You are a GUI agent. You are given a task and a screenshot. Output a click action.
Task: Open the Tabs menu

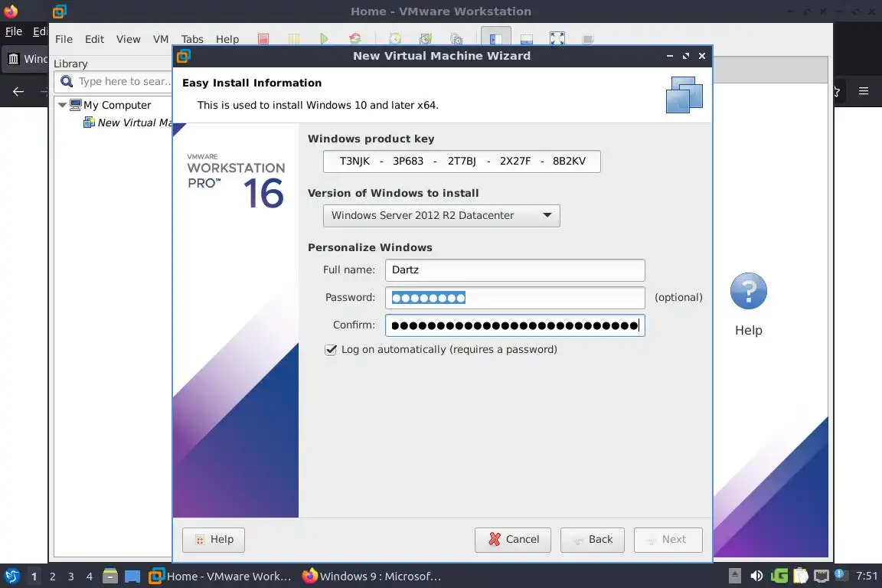[x=192, y=39]
